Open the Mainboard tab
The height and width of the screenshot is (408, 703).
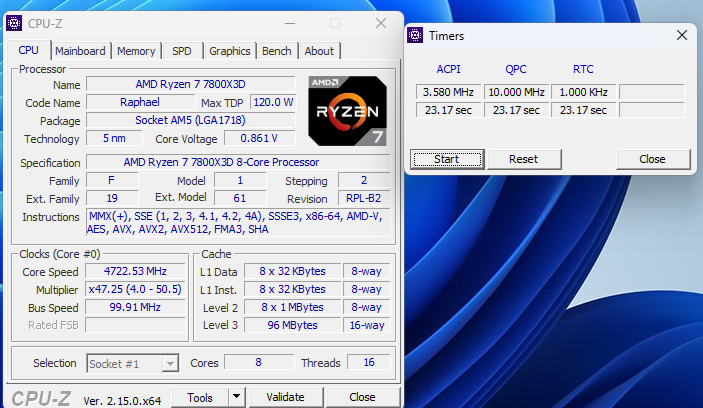pos(80,51)
